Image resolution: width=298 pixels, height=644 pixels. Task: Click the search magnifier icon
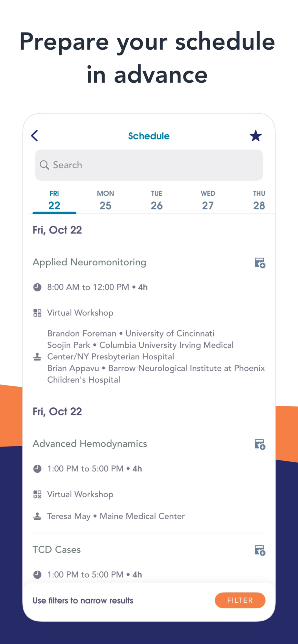[44, 165]
